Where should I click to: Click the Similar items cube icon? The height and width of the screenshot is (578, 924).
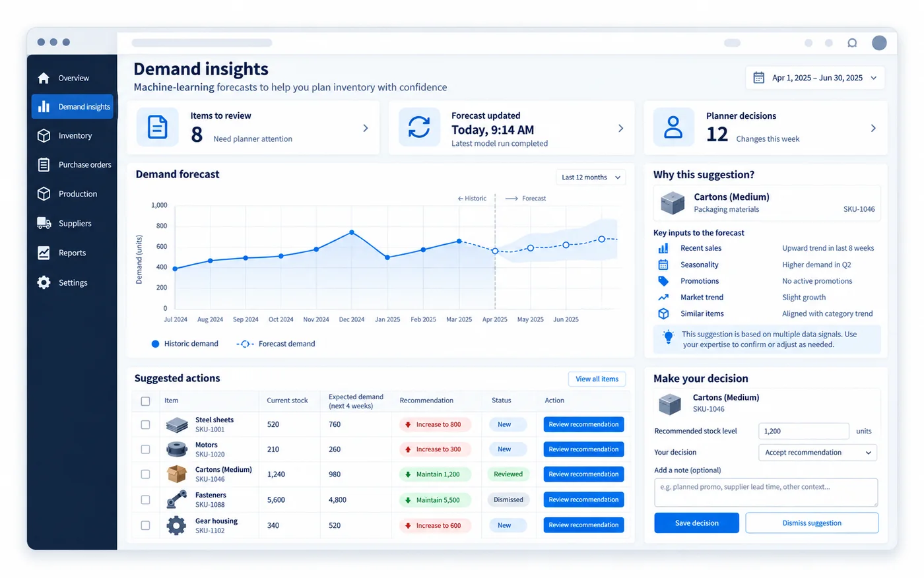point(663,314)
